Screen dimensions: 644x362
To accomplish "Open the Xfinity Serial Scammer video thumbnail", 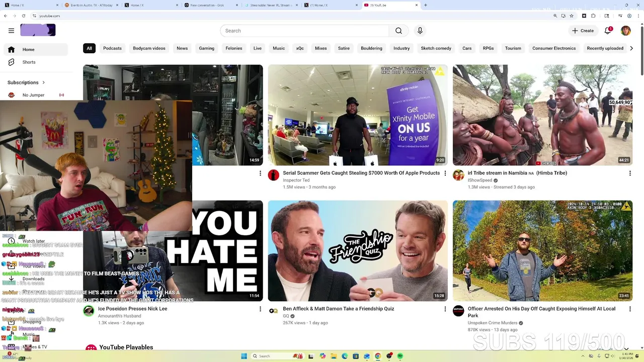I will pos(358,115).
